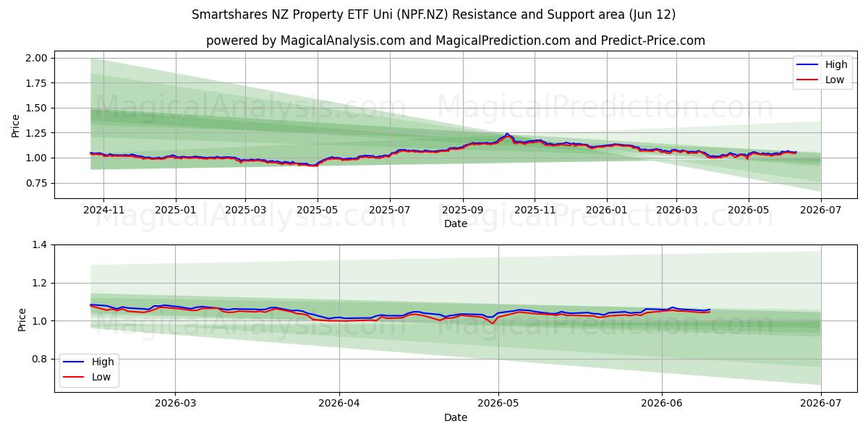Click the '2026-05' tick label on the top chart
This screenshot has width=868, height=434.
(749, 210)
